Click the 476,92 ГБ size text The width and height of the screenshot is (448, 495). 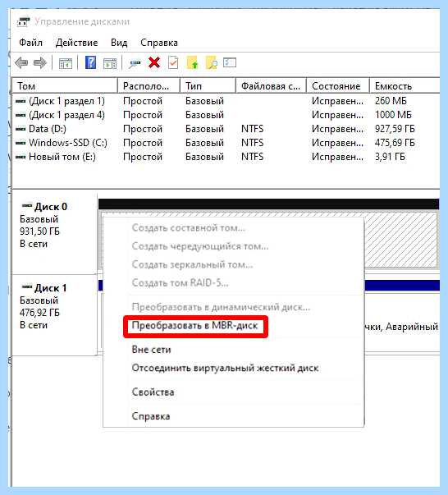coord(39,313)
